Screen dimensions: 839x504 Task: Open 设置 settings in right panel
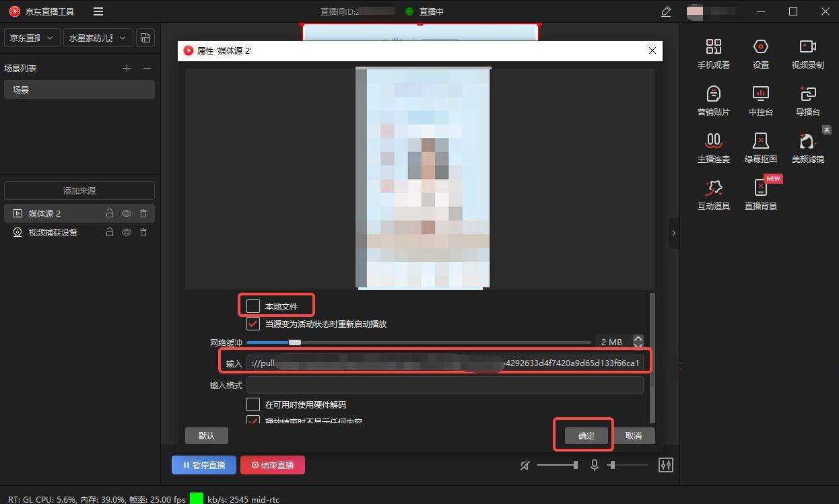pyautogui.click(x=761, y=54)
